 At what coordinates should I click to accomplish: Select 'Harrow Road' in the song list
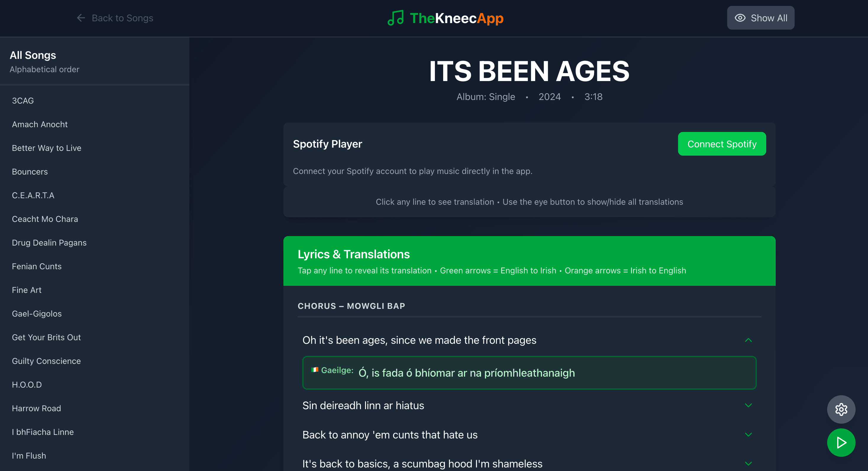click(36, 408)
